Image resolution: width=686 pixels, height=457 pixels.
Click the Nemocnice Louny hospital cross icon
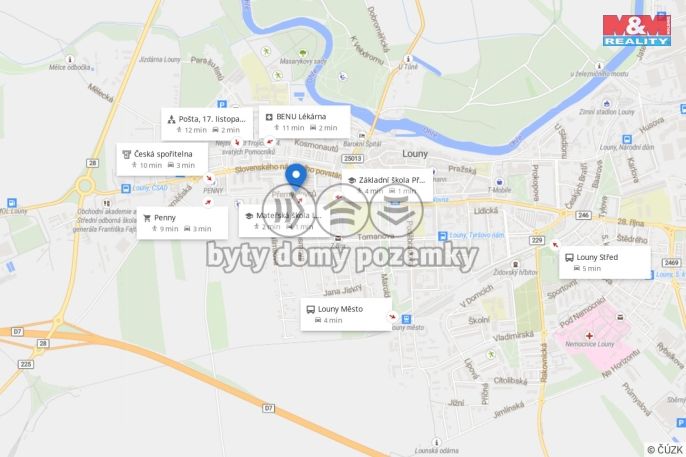pos(589,335)
